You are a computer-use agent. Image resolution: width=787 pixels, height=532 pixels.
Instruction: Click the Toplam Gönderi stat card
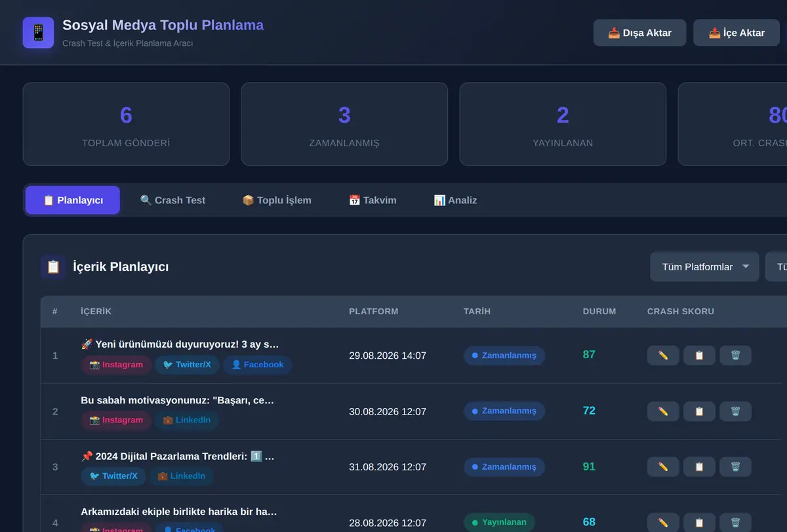coord(126,124)
